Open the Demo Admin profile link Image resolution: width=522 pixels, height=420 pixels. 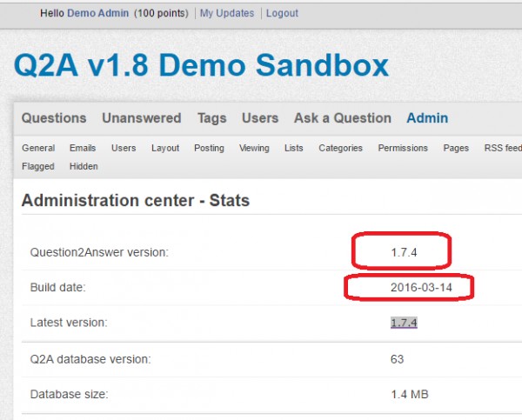click(x=98, y=13)
